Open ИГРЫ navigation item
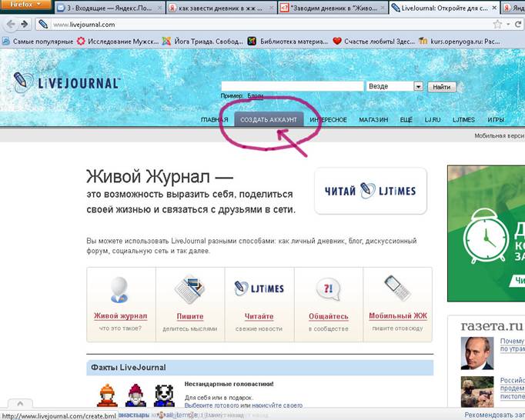This screenshot has height=420, width=525. click(x=496, y=120)
